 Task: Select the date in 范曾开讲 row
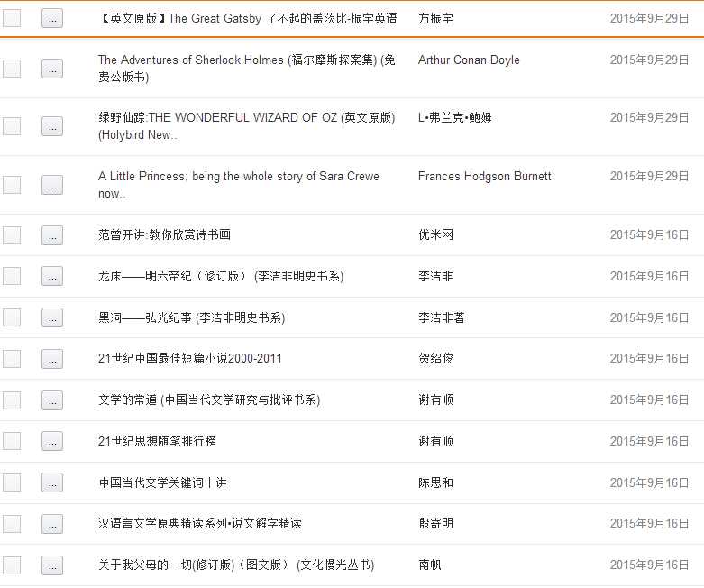click(649, 234)
